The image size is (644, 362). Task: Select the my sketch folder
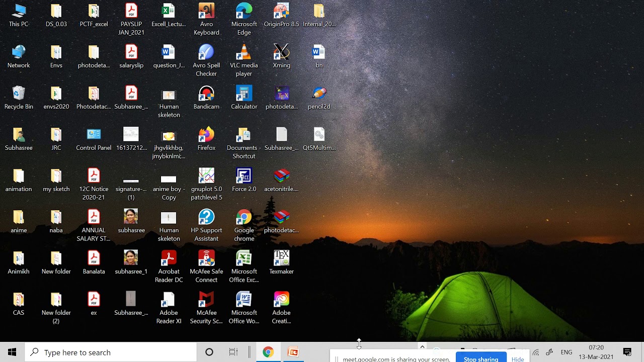click(x=56, y=180)
